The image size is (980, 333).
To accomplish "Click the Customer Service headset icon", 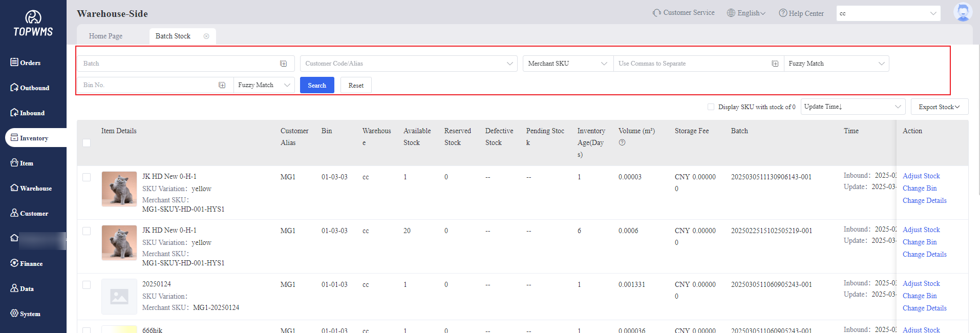I will [x=656, y=13].
